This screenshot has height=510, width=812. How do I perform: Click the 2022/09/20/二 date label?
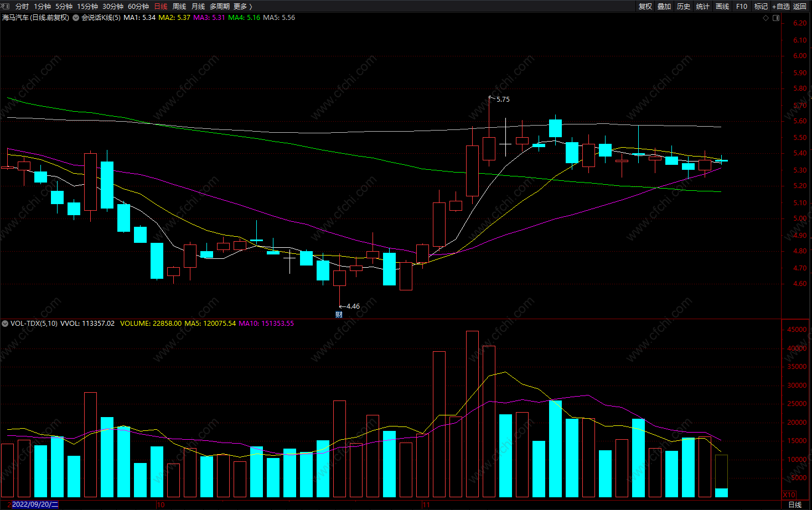click(x=34, y=504)
